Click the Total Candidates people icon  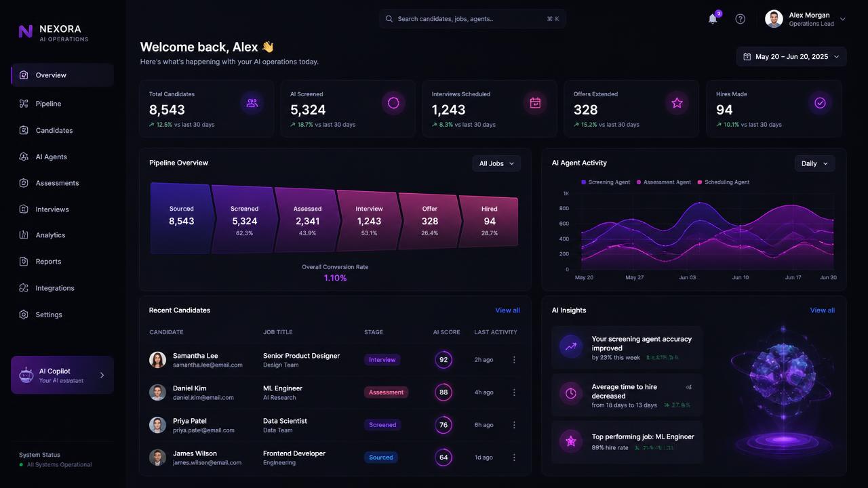click(x=252, y=103)
